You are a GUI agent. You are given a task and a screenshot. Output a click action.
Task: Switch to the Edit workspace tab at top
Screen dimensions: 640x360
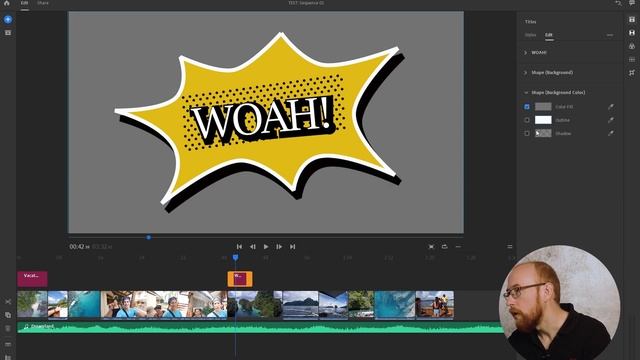[24, 3]
